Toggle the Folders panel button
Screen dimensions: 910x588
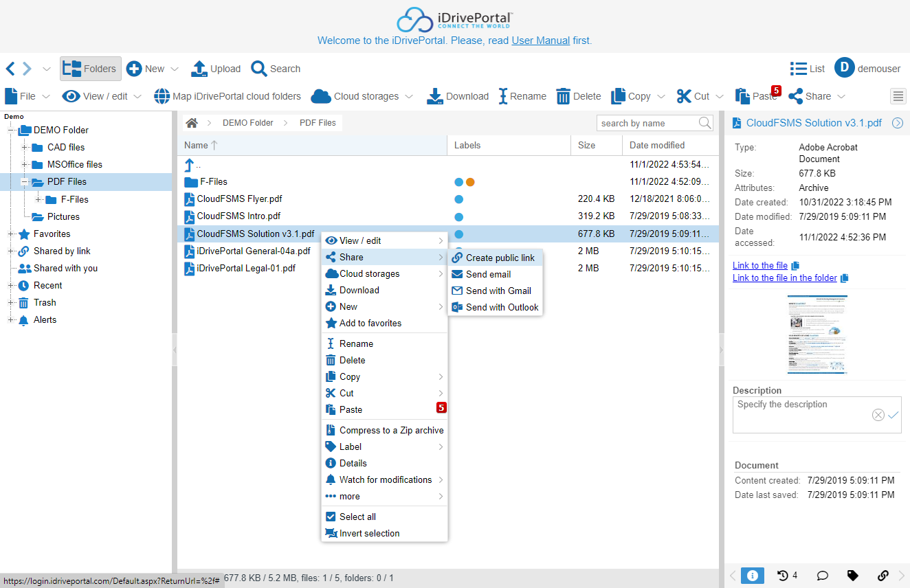[x=91, y=69]
